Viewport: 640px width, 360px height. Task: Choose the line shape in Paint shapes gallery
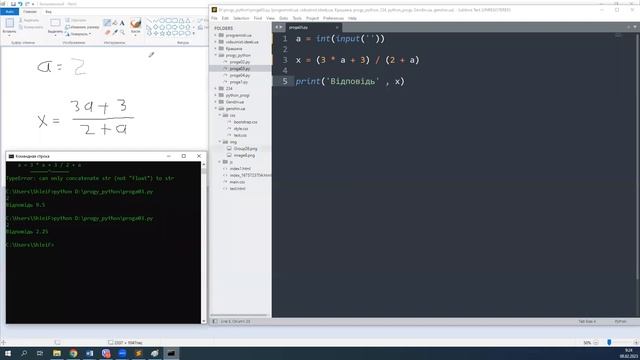tap(149, 20)
